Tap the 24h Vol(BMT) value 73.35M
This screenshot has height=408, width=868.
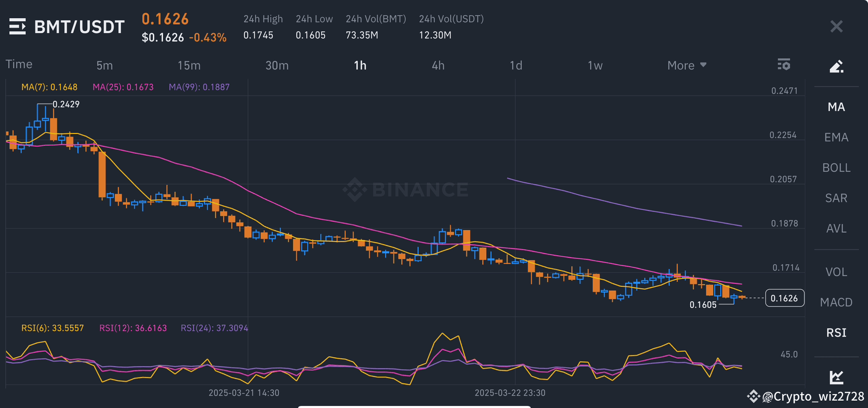point(362,35)
